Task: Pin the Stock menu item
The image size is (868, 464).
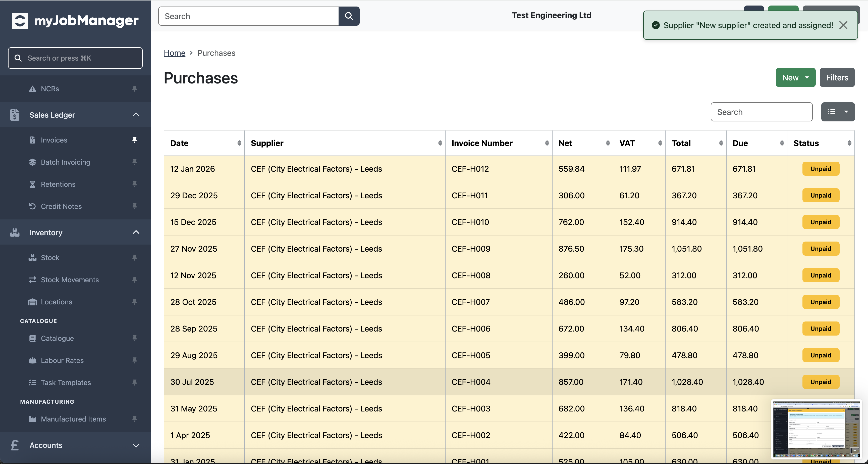Action: point(134,258)
